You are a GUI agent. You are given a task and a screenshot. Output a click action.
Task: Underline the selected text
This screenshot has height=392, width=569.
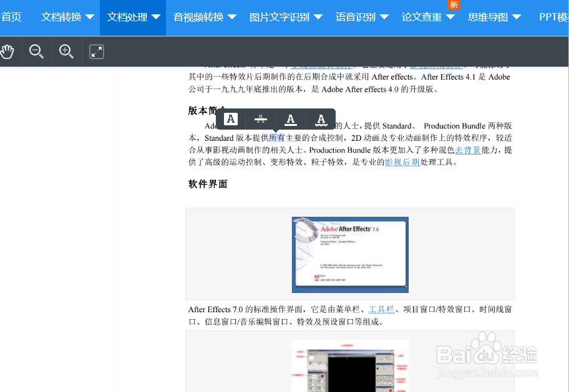coord(290,119)
